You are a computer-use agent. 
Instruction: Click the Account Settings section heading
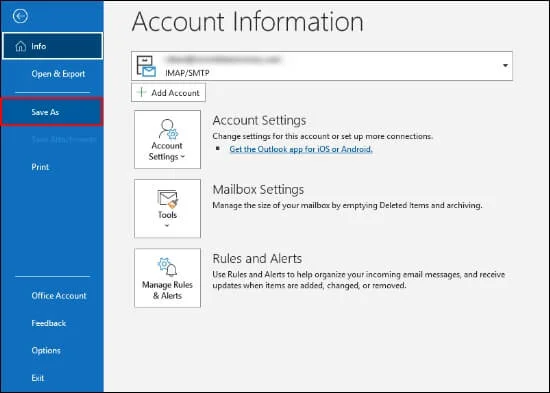tap(259, 120)
